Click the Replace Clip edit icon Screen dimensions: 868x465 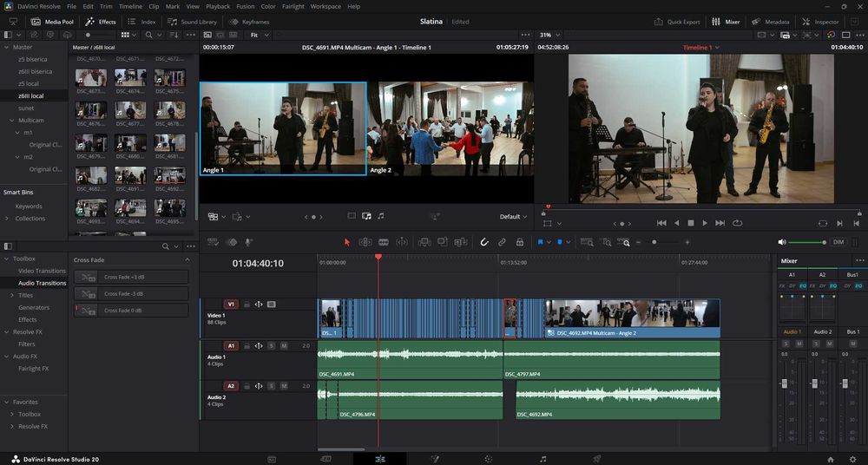click(x=461, y=242)
